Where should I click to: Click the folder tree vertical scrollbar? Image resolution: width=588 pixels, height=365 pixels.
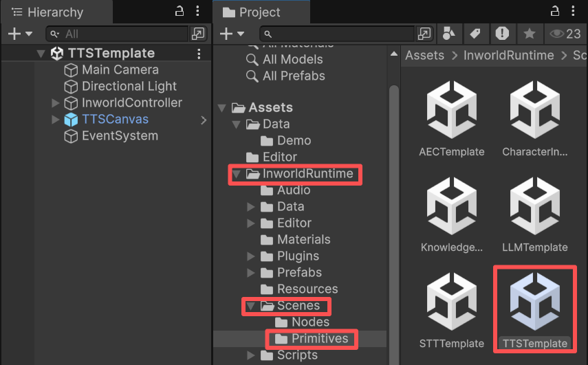click(394, 225)
